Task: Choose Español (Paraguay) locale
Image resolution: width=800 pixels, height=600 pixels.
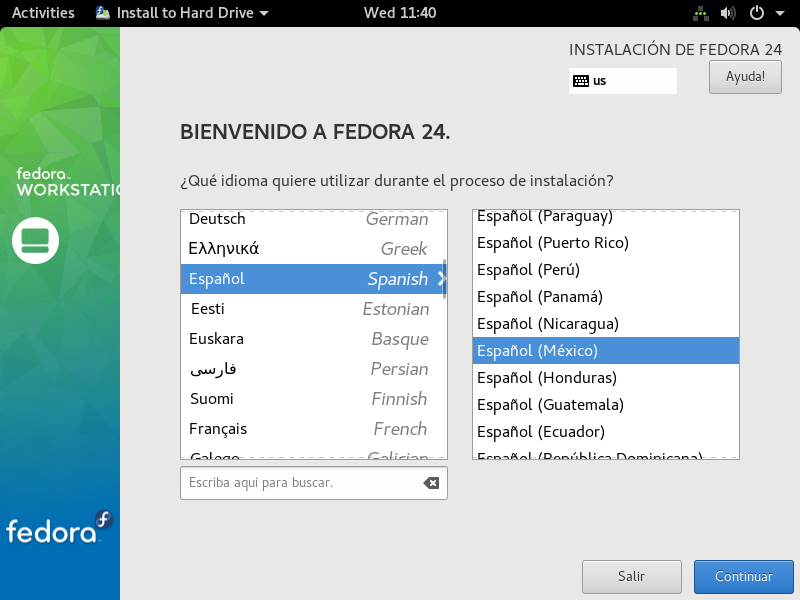Action: [x=606, y=217]
